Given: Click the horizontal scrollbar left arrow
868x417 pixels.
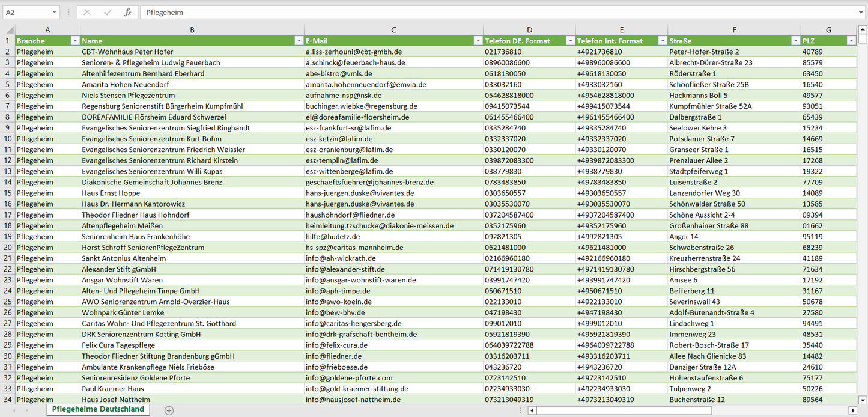Looking at the screenshot, I should (532, 410).
